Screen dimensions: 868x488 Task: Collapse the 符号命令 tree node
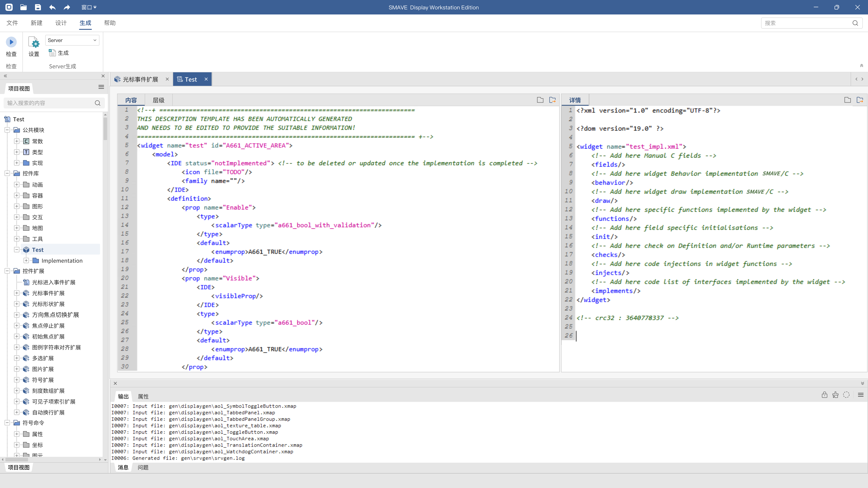[7, 423]
